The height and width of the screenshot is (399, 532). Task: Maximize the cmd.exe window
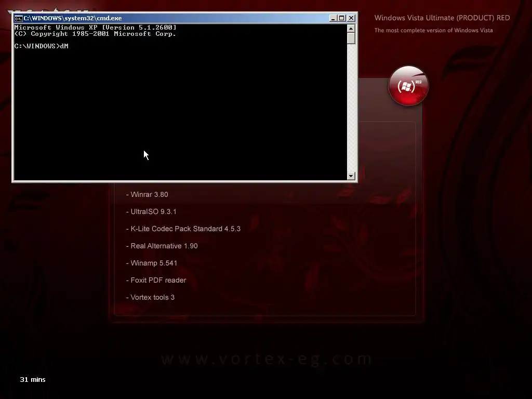(x=342, y=18)
